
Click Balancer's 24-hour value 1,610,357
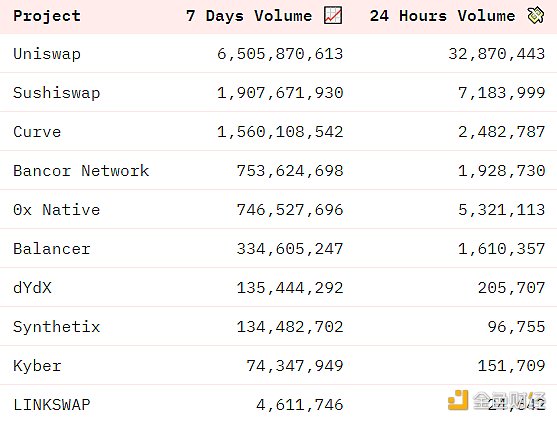[x=502, y=249]
